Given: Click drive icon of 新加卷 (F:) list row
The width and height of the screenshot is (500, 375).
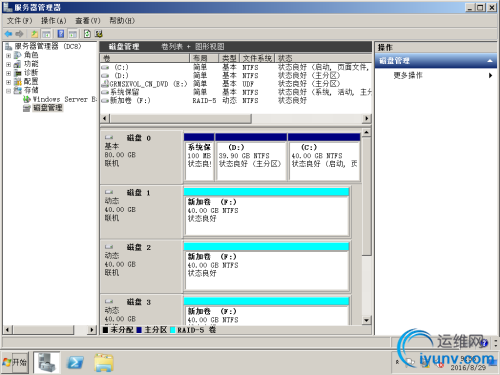Looking at the screenshot, I should (105, 100).
